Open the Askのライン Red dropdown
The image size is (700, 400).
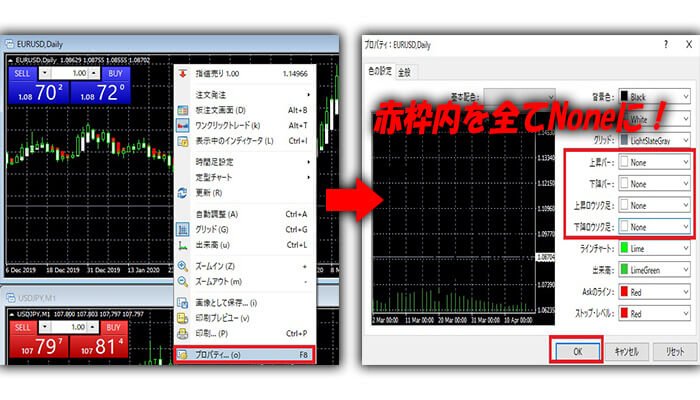tap(654, 292)
